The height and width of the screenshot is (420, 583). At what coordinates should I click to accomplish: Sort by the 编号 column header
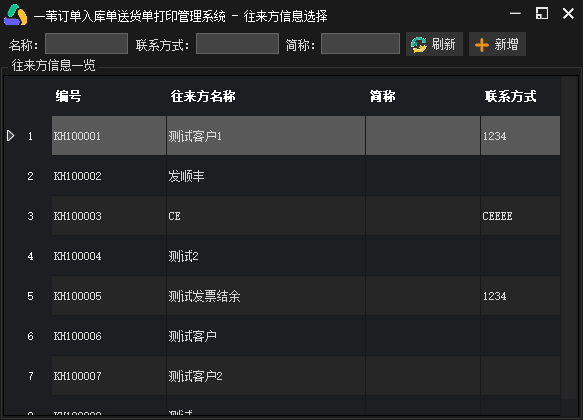coord(68,96)
